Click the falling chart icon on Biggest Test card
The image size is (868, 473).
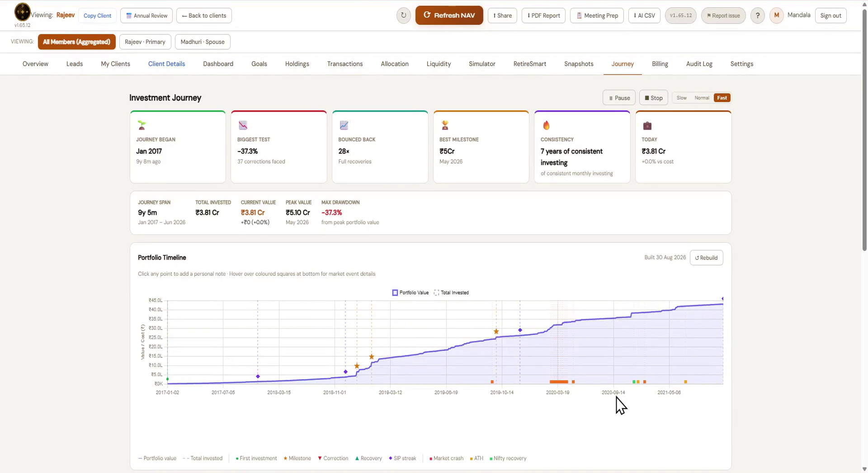coord(243,125)
